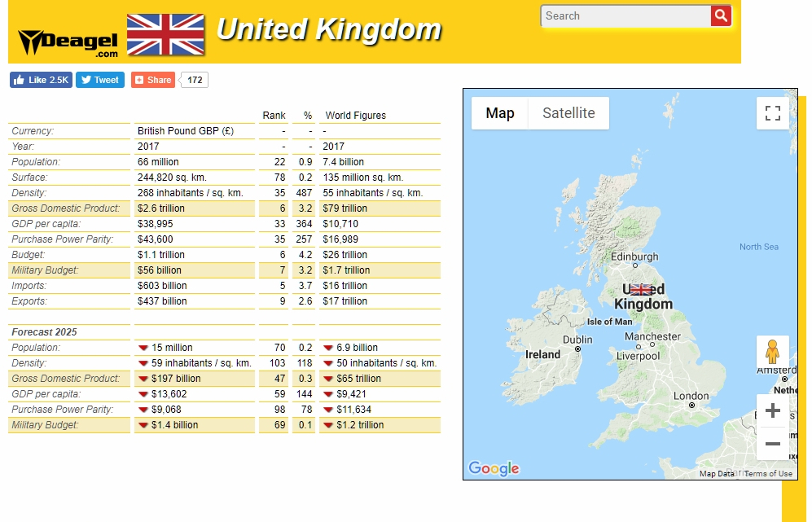Click Liverpool label on the map

[638, 357]
